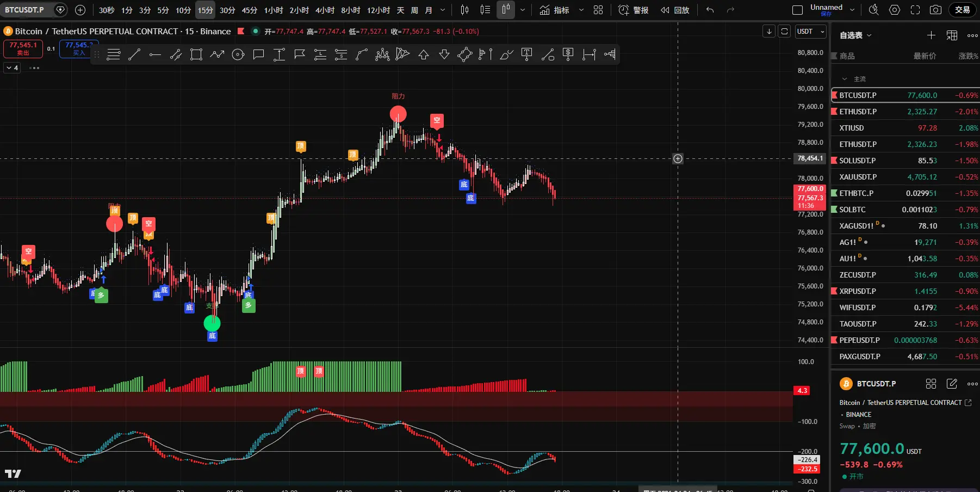980x492 pixels.
Task: Click the red 卖出 sell button
Action: [23, 48]
